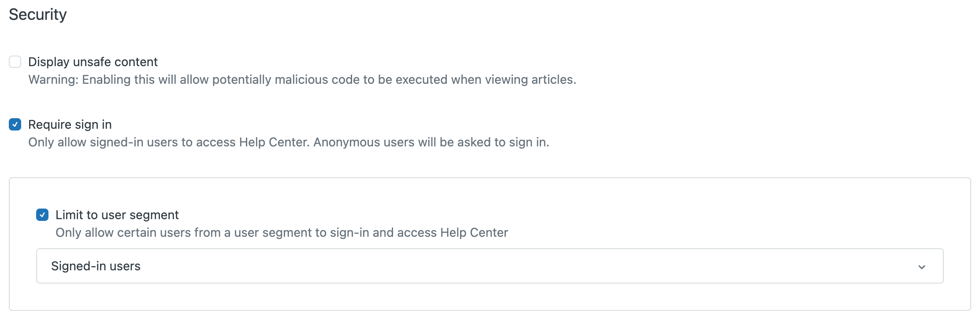Click the 'Signed-in users' selected value text
Viewport: 980px width, 321px height.
tap(96, 266)
